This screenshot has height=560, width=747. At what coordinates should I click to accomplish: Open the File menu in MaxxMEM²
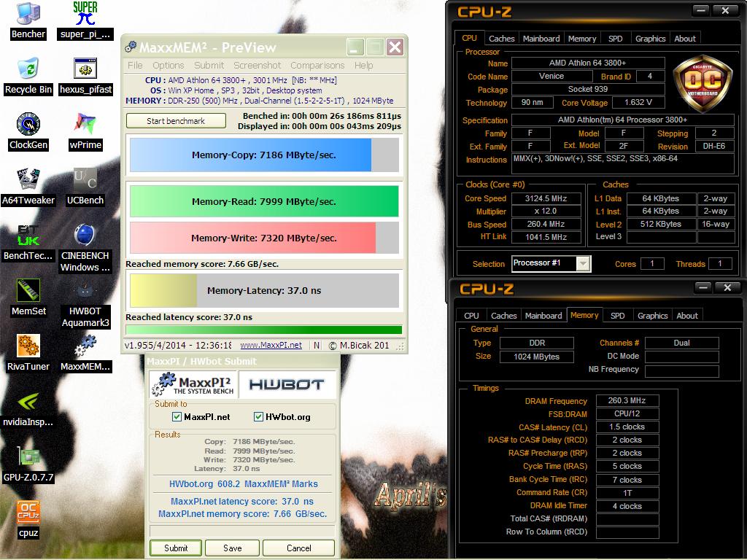point(135,65)
